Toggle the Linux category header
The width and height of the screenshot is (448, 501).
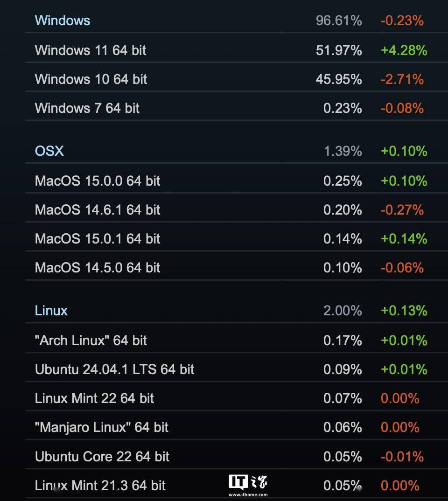[x=237, y=311]
